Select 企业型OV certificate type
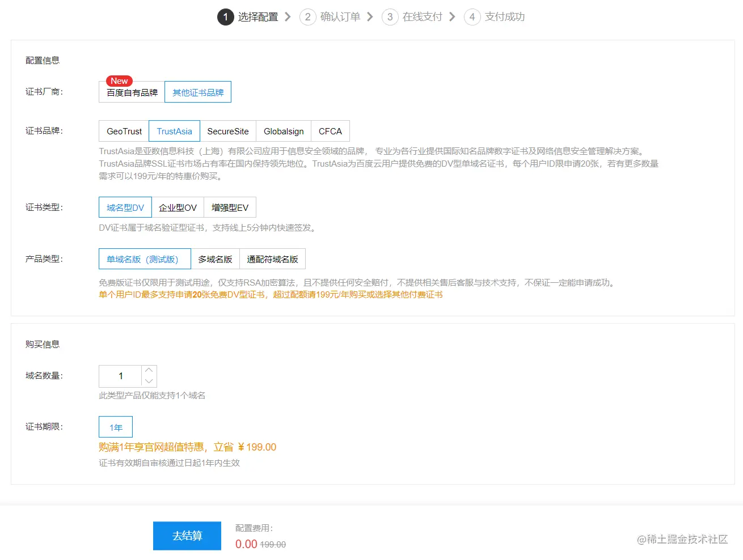Viewport: 743px width, 560px height. point(178,207)
